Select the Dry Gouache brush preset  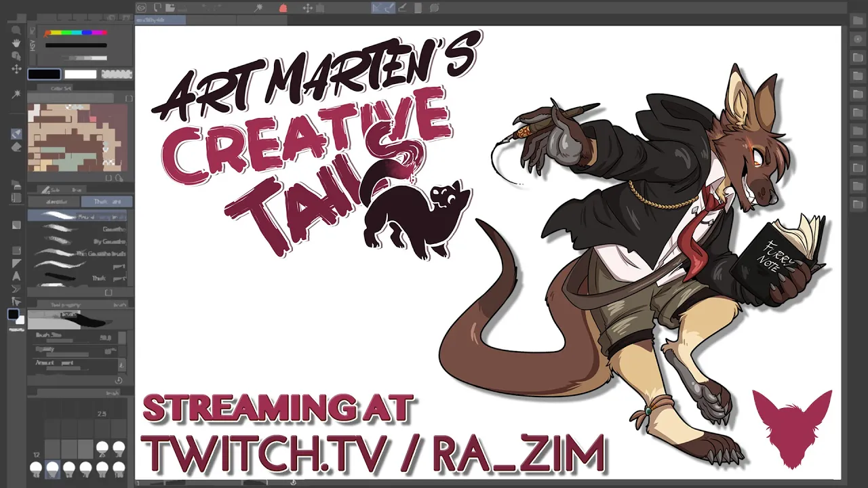coord(77,241)
